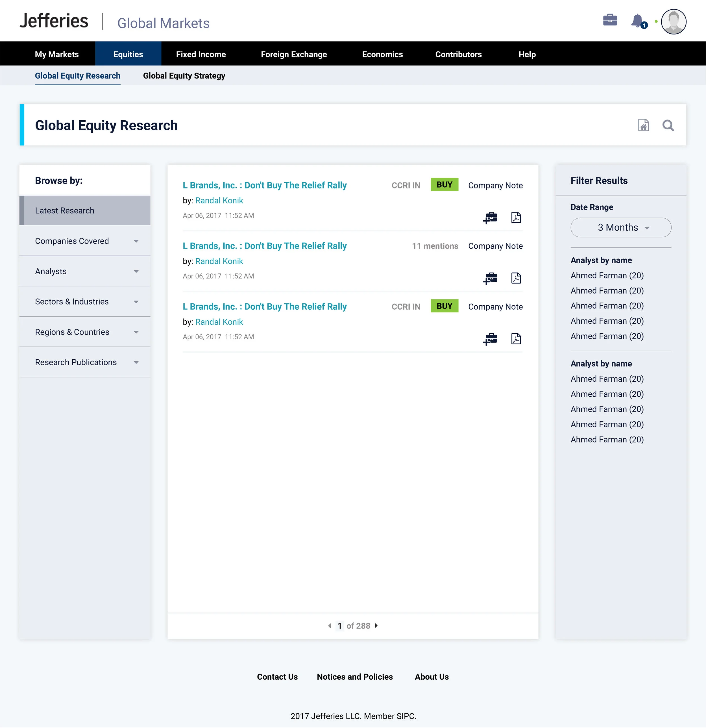Add third L Brands note to briefcase
This screenshot has width=706, height=728.
490,339
